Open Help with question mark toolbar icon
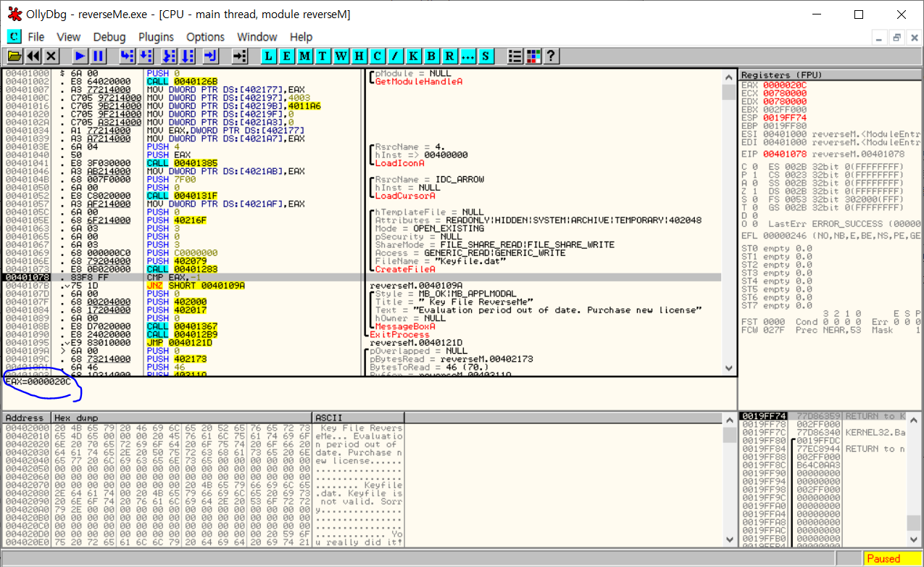Screen dimensions: 924x567 551,56
